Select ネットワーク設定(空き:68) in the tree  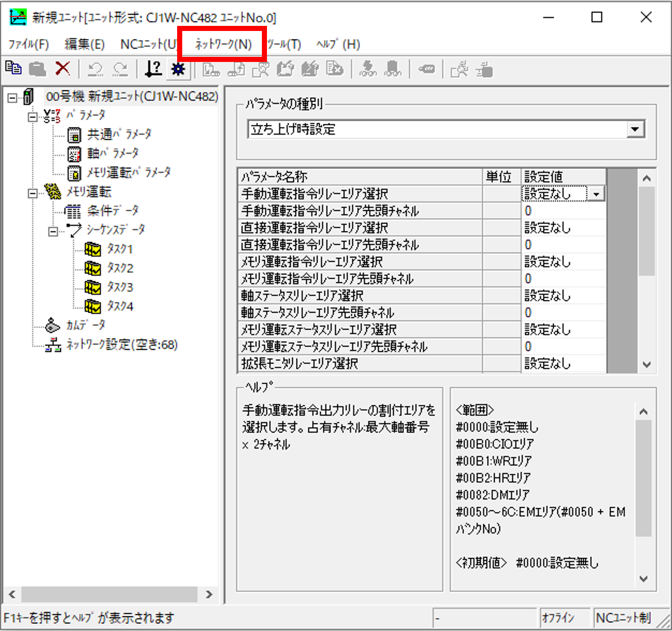click(x=122, y=345)
